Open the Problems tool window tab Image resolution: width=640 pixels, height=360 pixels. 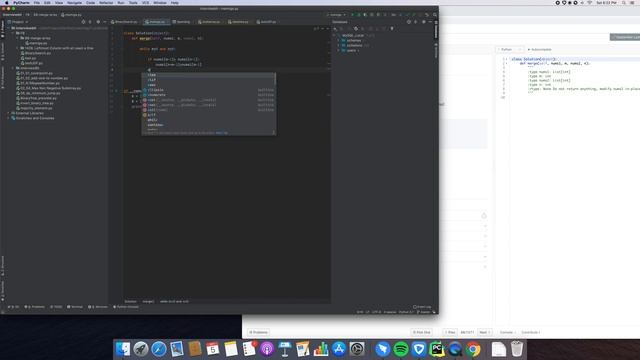[35, 307]
